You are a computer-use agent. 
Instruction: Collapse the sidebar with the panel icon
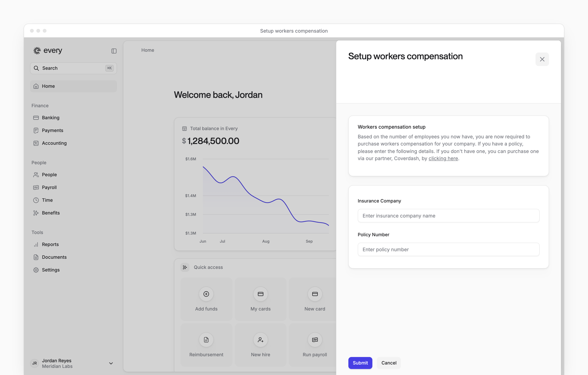(114, 51)
